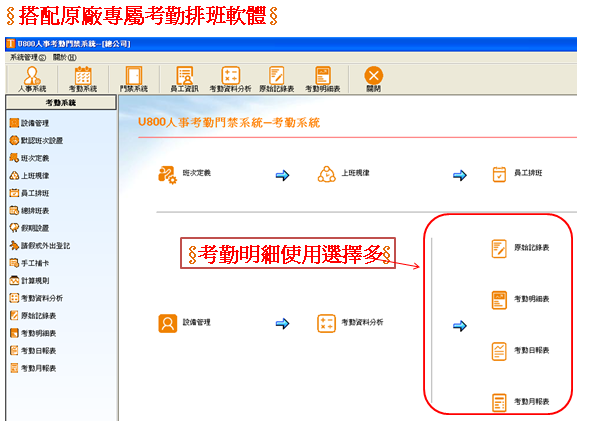The width and height of the screenshot is (590, 436).
Task: Click the 員工資訊 toolbar icon
Action: [184, 79]
